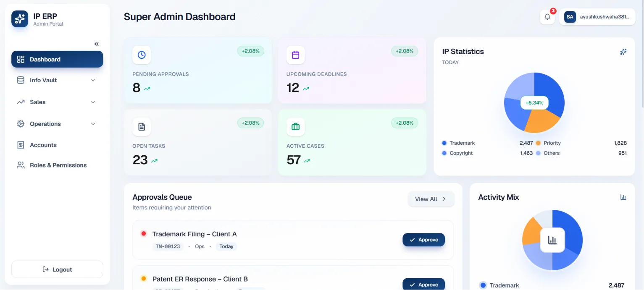Click the trend arrow beside Pending Approvals count 8
This screenshot has width=644, height=290.
tap(147, 89)
